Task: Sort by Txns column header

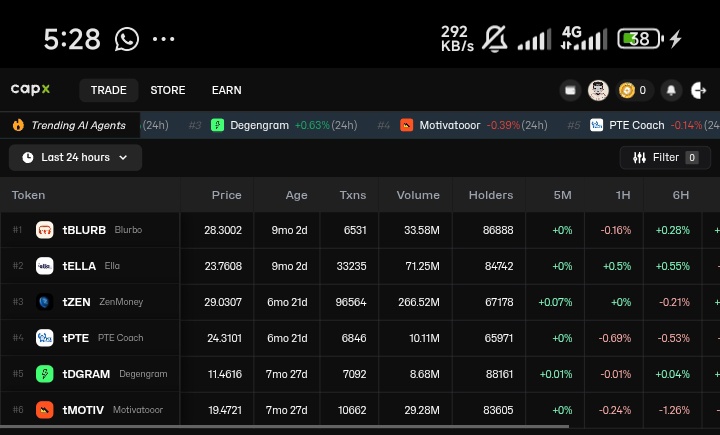Action: point(353,195)
